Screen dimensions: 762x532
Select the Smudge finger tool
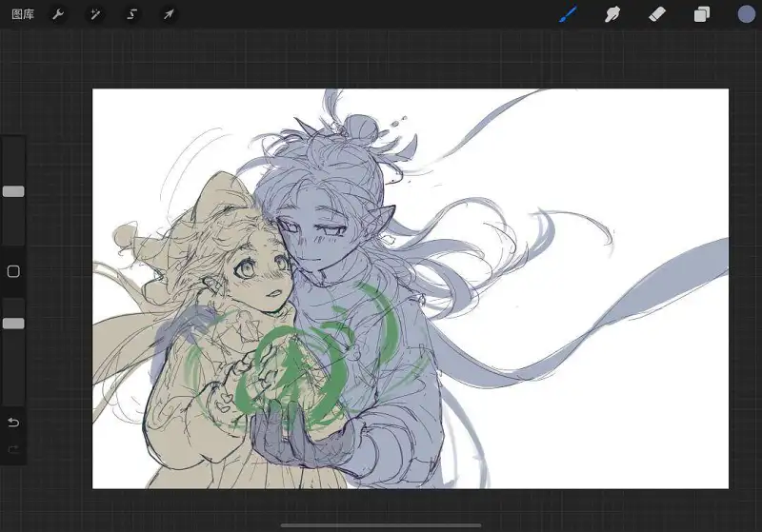pyautogui.click(x=612, y=14)
